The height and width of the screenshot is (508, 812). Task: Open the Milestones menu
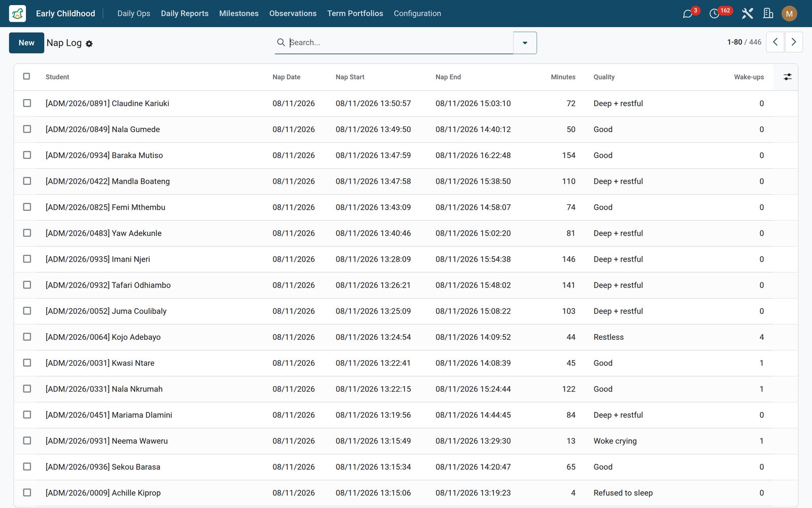coord(239,13)
